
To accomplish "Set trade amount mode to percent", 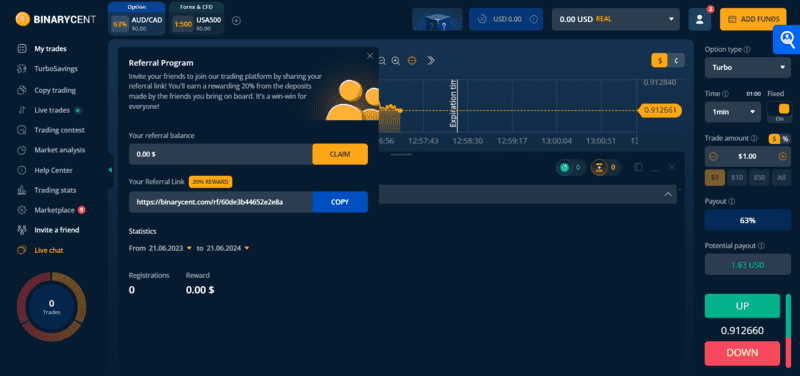I will pyautogui.click(x=785, y=138).
